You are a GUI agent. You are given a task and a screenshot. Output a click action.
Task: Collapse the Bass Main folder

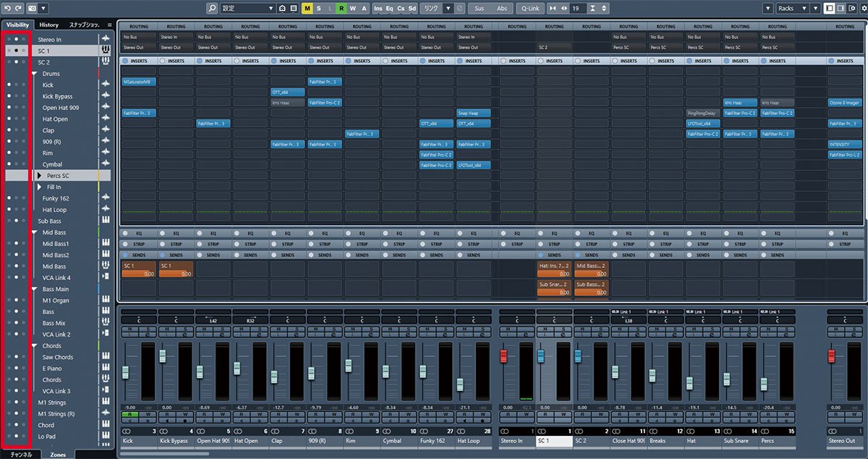34,289
